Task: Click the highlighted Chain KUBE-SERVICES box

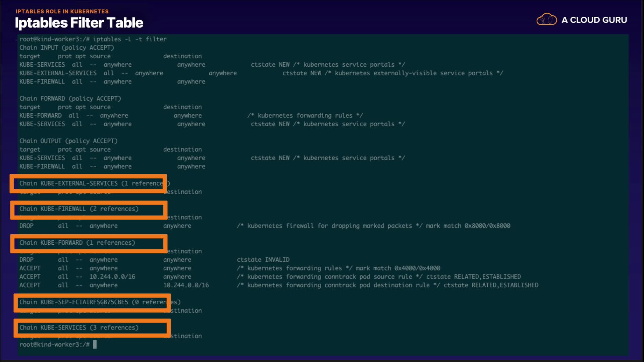Action: 92,328
